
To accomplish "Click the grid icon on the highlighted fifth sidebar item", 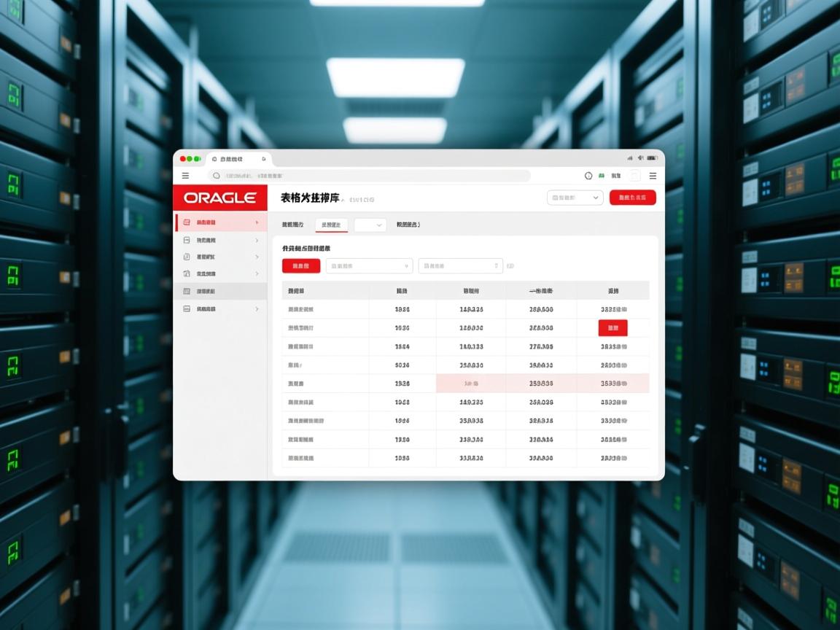I will 187,291.
